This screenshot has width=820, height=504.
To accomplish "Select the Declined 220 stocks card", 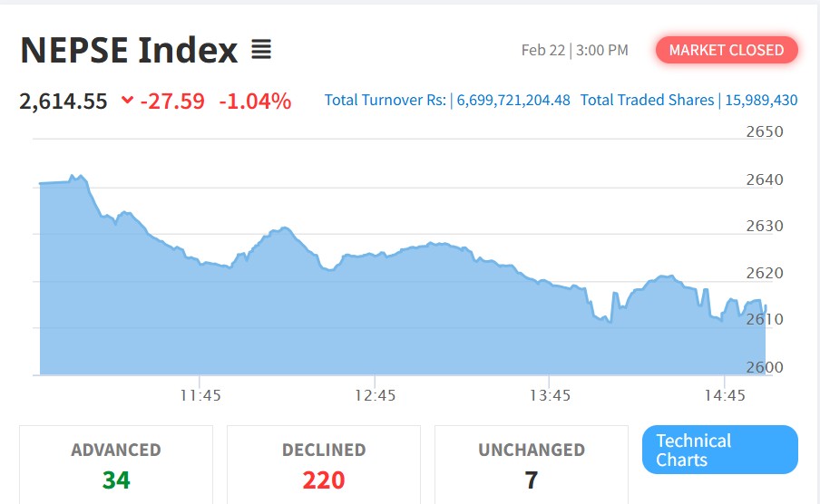I will click(x=324, y=464).
